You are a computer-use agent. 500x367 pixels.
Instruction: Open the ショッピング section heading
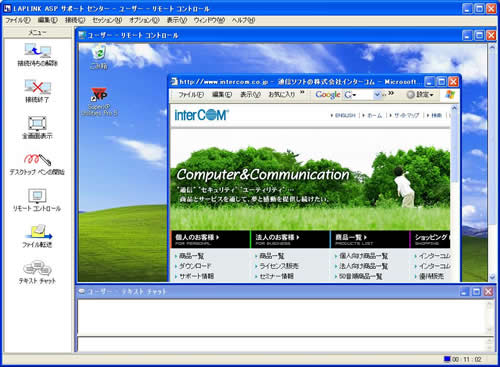pyautogui.click(x=432, y=237)
